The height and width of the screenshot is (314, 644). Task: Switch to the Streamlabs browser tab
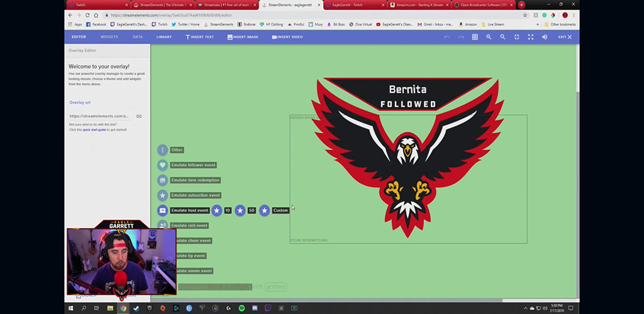[x=226, y=5]
